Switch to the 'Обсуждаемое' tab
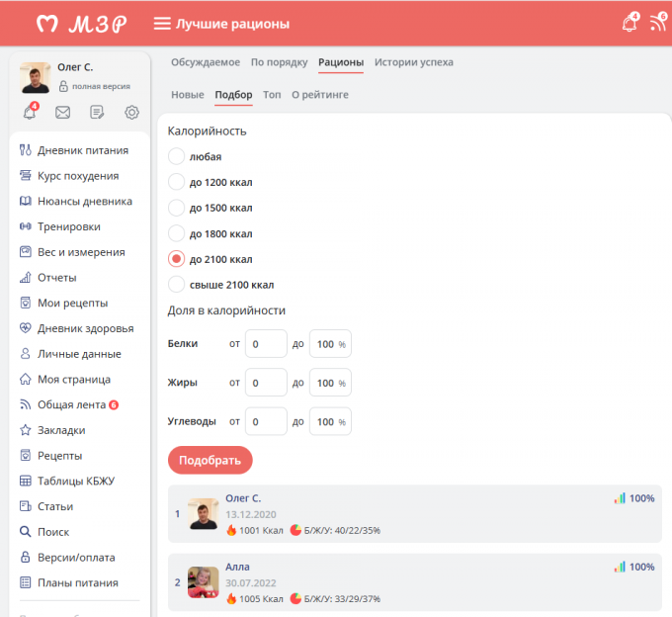 [x=206, y=62]
